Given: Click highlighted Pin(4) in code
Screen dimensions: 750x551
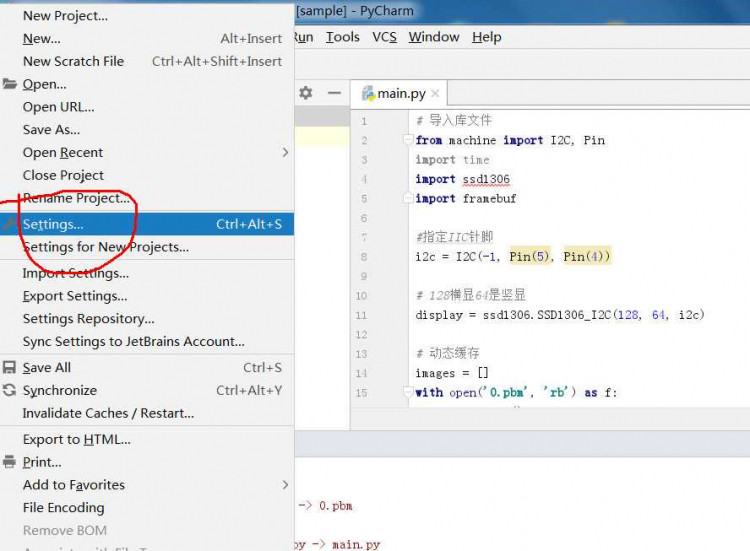Looking at the screenshot, I should tap(587, 256).
